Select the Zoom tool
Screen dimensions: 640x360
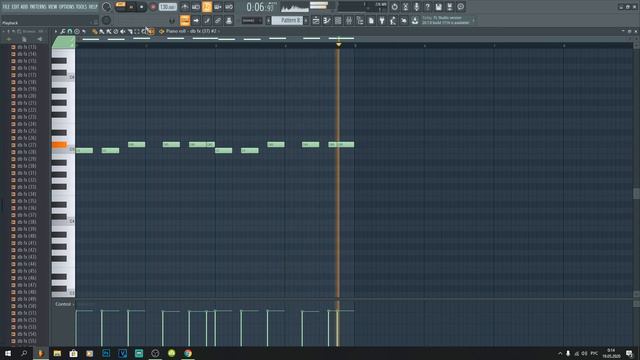[144, 31]
